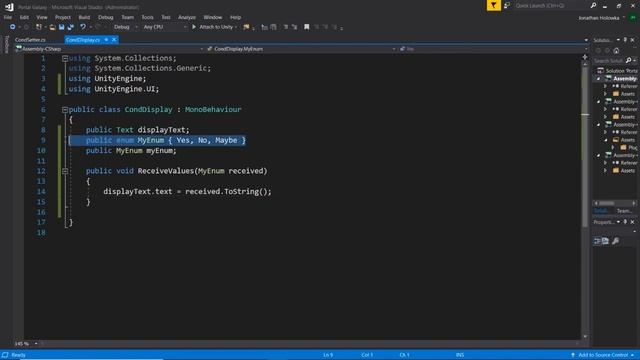Viewport: 640px width, 360px height.
Task: Click the Find in Files toolbar icon
Action: pyautogui.click(x=246, y=27)
